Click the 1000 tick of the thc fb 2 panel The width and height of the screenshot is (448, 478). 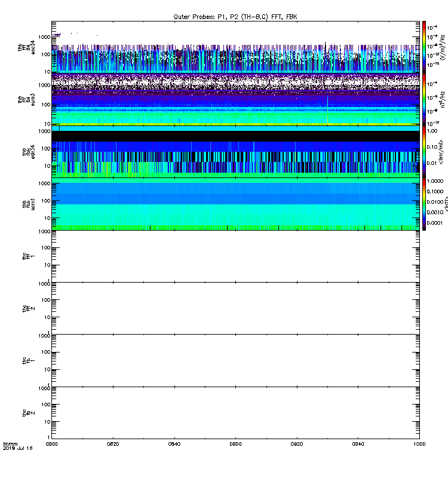coord(44,388)
